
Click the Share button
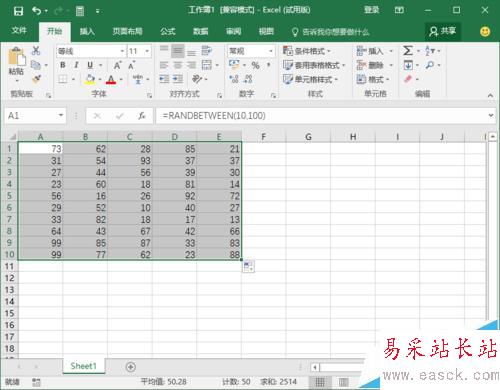pyautogui.click(x=443, y=31)
